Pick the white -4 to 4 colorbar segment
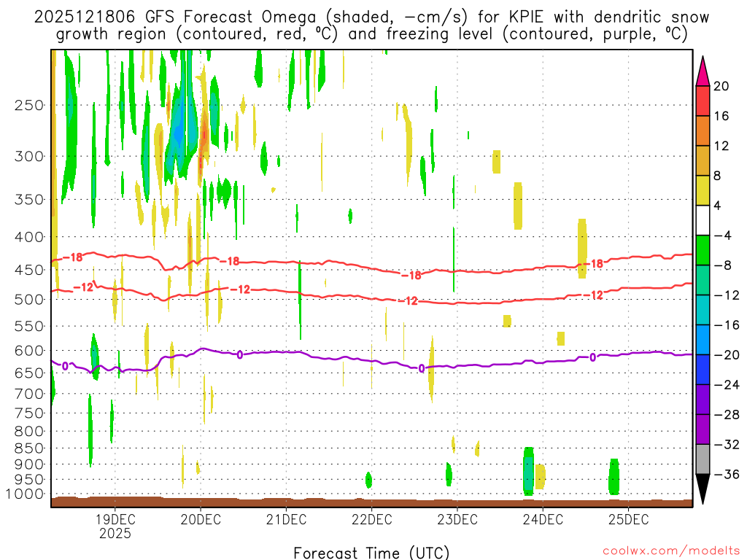 pos(703,220)
